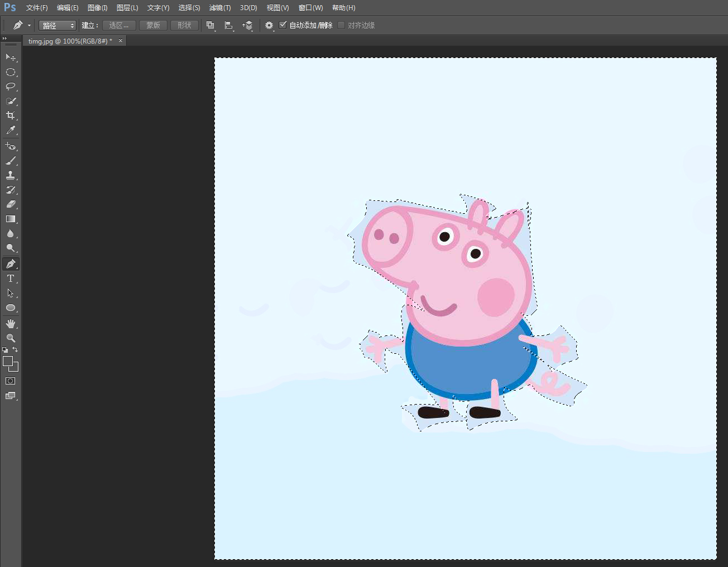Open the 编辑(E) menu
Viewport: 728px width, 567px height.
[68, 8]
